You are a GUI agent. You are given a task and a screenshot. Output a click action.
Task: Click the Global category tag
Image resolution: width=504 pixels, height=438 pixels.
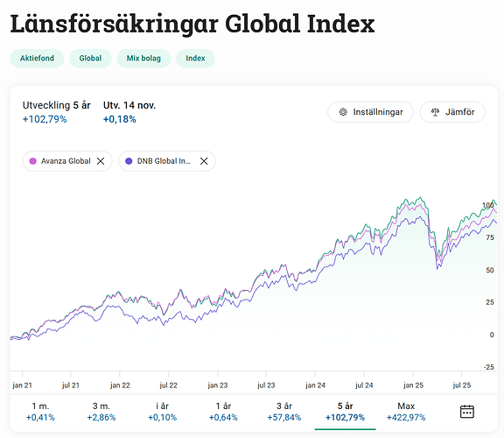(x=90, y=58)
